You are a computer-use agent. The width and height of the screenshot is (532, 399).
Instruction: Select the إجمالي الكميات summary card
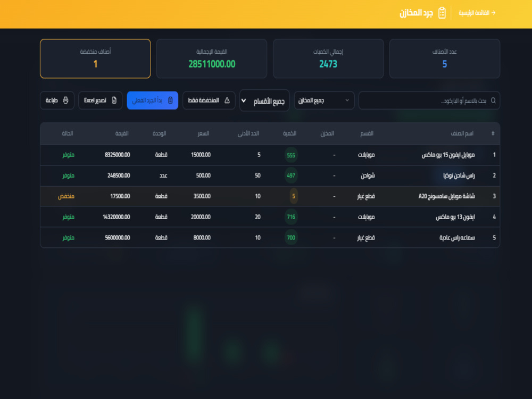328,59
